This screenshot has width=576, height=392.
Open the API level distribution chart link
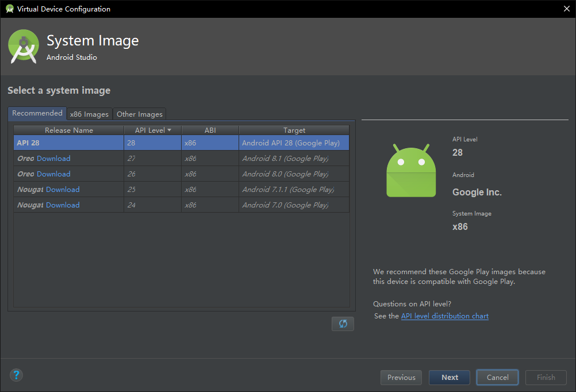coord(444,316)
